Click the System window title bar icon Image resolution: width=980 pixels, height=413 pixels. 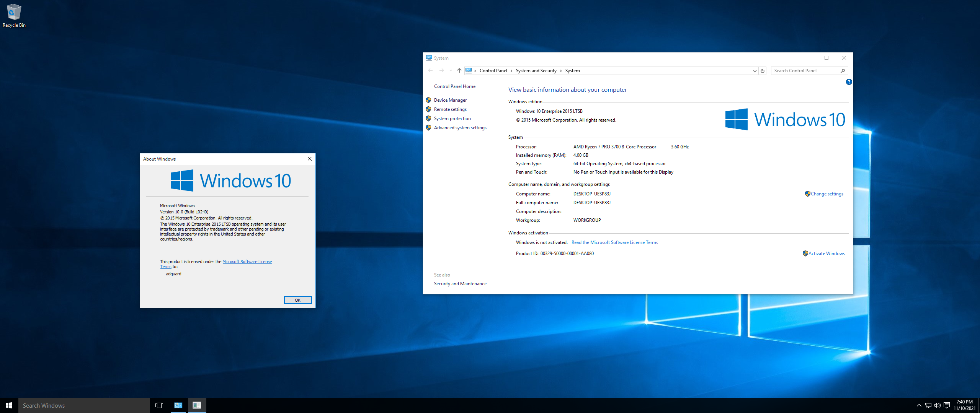429,58
